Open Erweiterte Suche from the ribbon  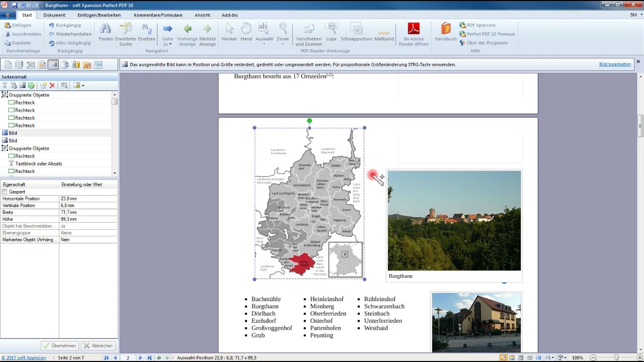[125, 34]
